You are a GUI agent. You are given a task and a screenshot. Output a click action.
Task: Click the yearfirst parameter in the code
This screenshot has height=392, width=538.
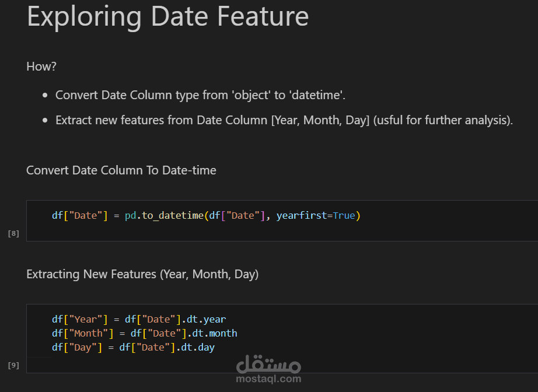pos(301,216)
